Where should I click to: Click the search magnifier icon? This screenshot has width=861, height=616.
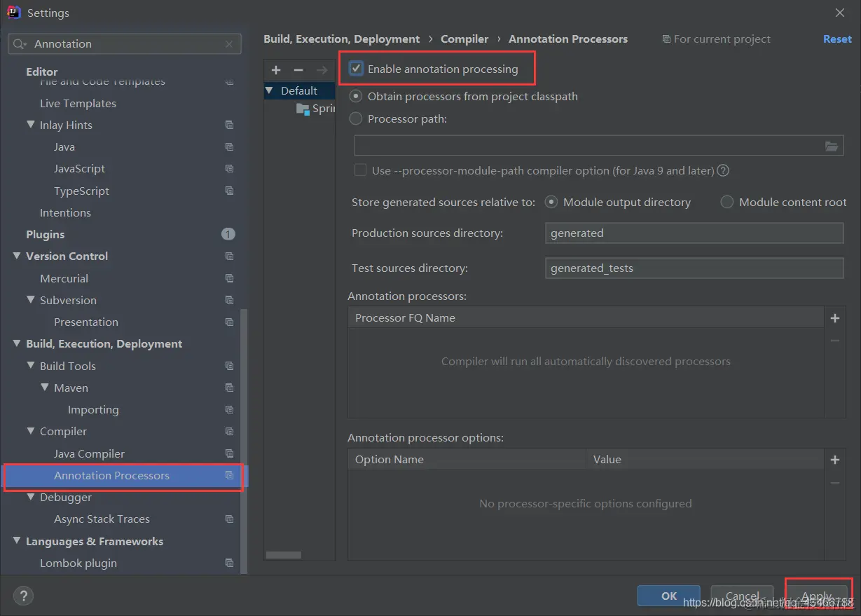20,44
